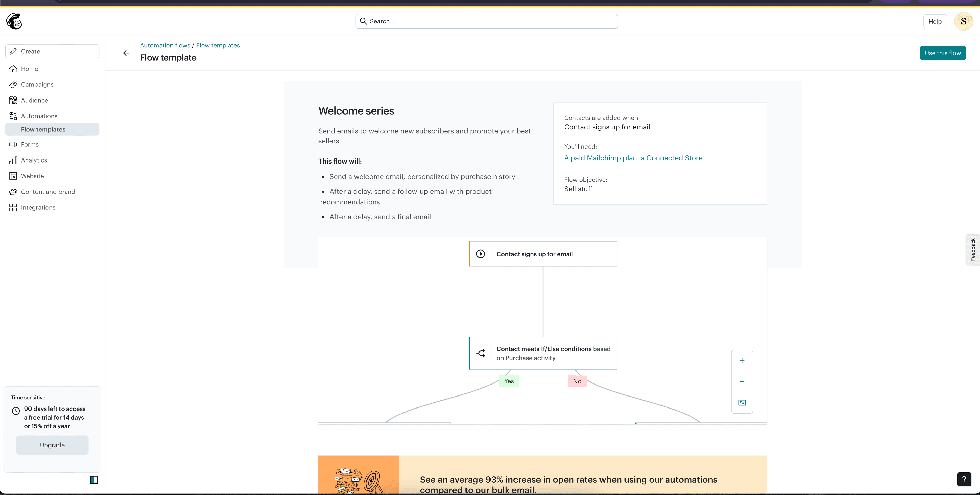This screenshot has height=495, width=980.
Task: Collapse the left sidebar
Action: pyautogui.click(x=94, y=480)
